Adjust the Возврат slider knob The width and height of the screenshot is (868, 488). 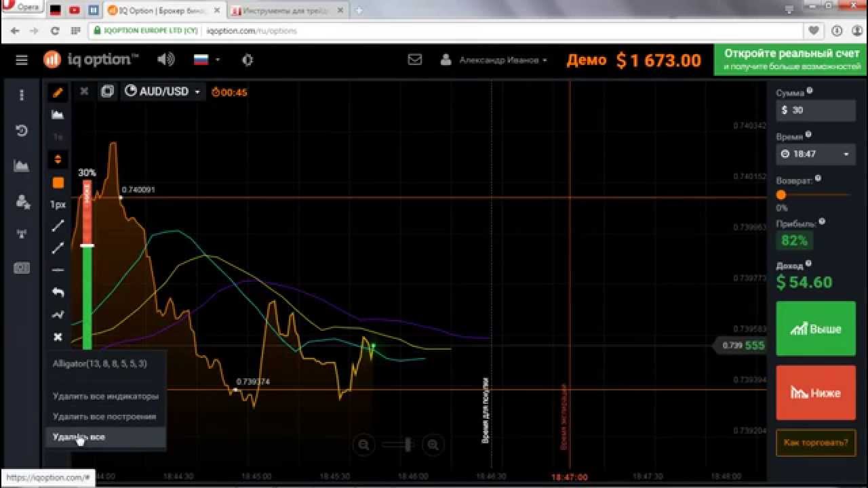[781, 195]
